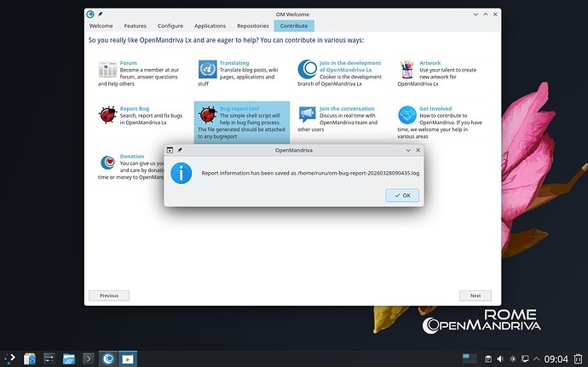The image size is (588, 367).
Task: Minimize the OpenMandriva dialog with the chevron
Action: click(408, 150)
